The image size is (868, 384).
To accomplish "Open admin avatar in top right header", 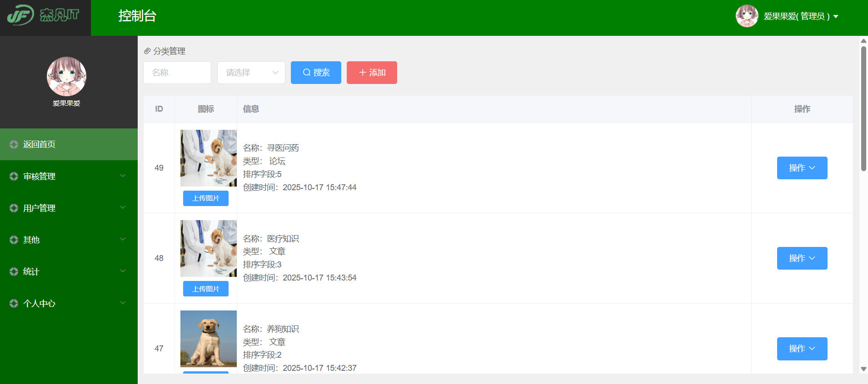I will [x=747, y=16].
